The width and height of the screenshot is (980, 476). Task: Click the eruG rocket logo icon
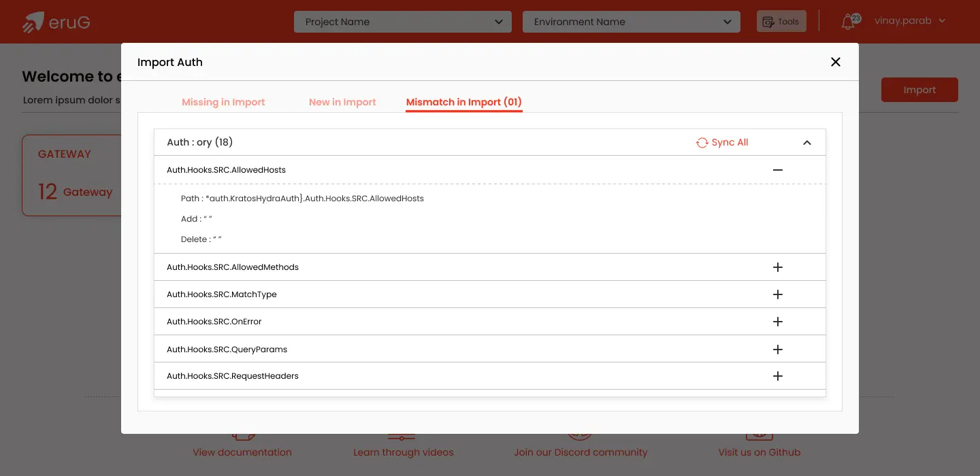point(33,22)
